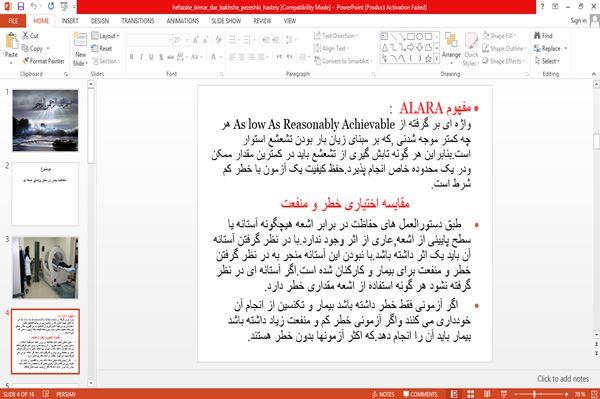
Task: Click the Replace button
Action: click(x=550, y=49)
